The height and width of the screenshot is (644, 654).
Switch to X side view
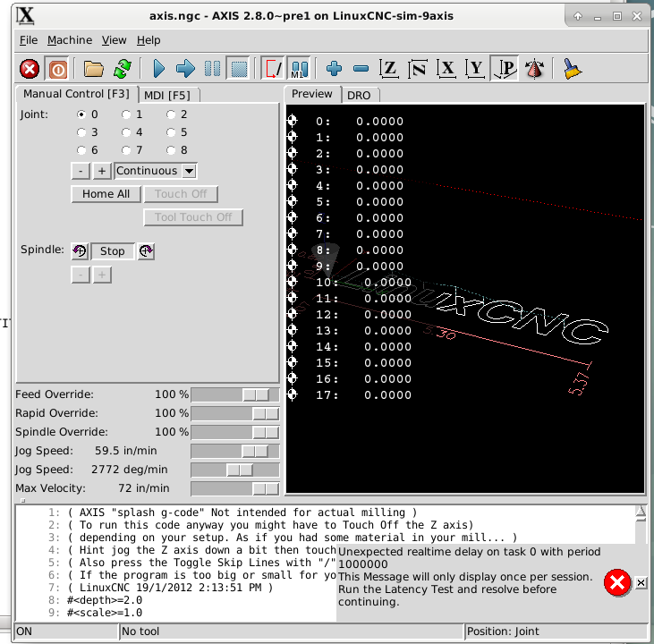point(446,69)
